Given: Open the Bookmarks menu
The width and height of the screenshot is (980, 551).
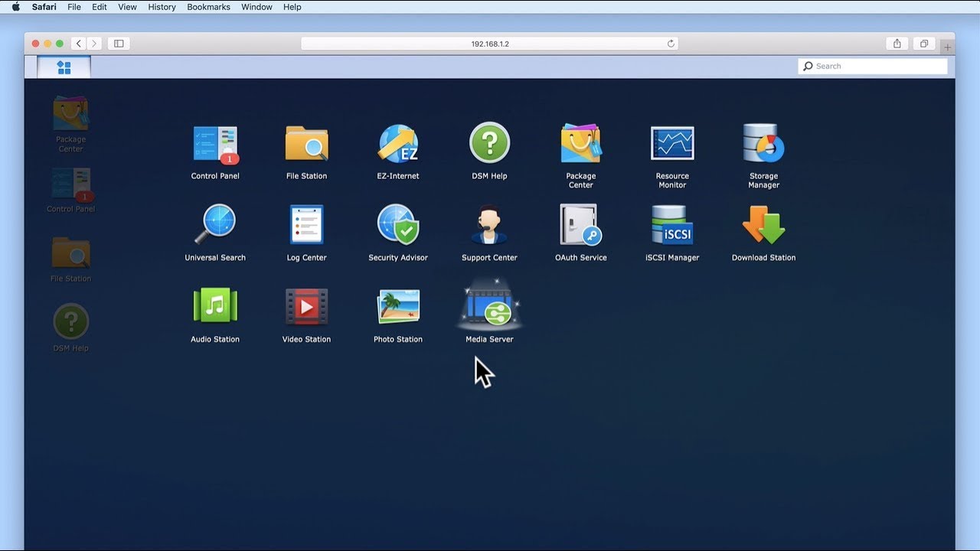Looking at the screenshot, I should pyautogui.click(x=208, y=7).
